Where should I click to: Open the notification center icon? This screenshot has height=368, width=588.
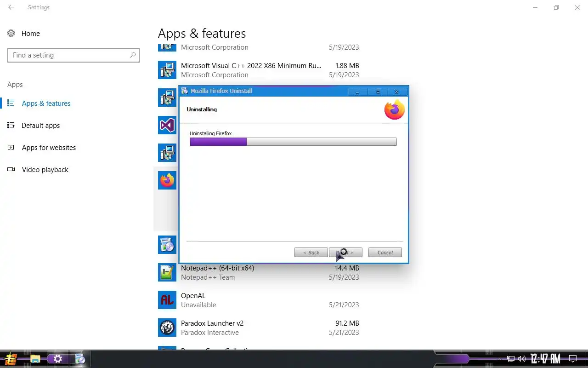tap(573, 359)
